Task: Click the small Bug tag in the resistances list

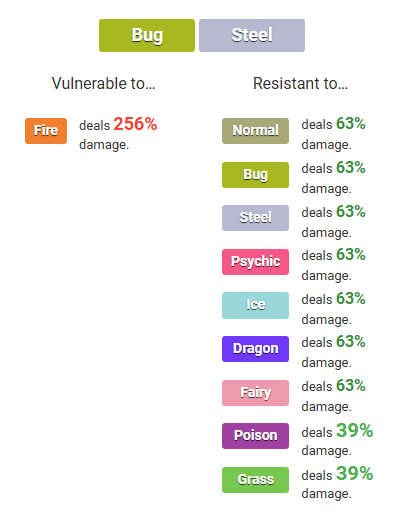Action: point(255,175)
